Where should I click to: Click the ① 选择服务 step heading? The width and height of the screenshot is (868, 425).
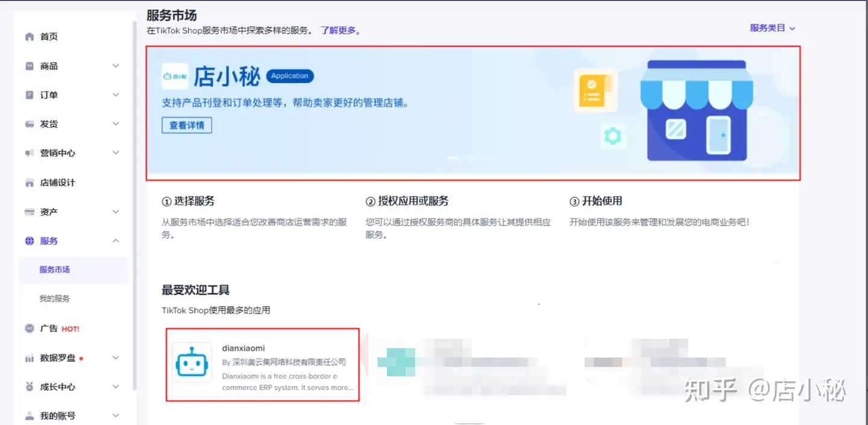tap(188, 201)
